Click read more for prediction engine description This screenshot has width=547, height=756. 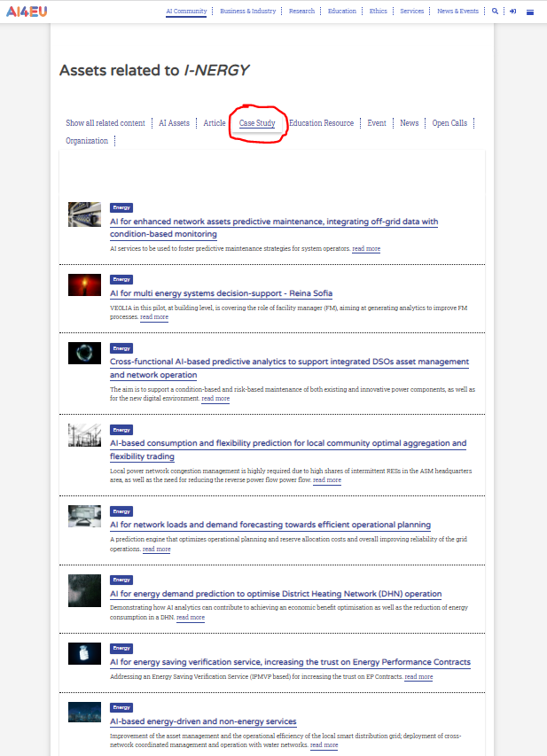pyautogui.click(x=156, y=549)
